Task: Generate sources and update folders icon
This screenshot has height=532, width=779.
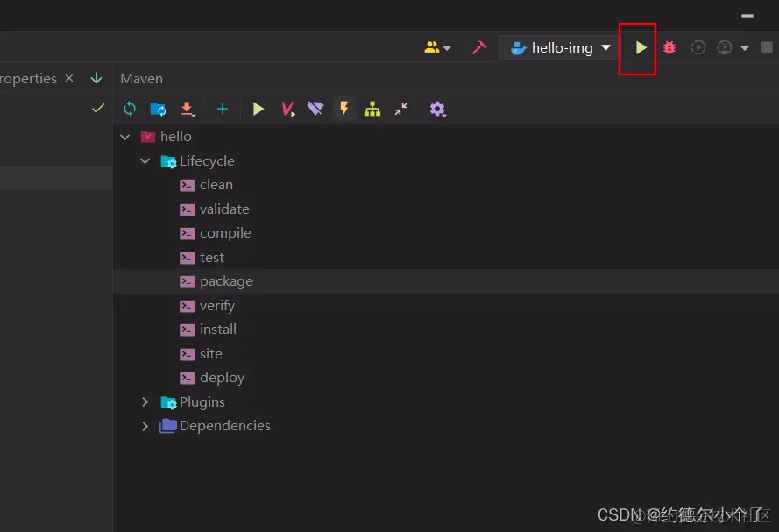Action: (x=158, y=109)
